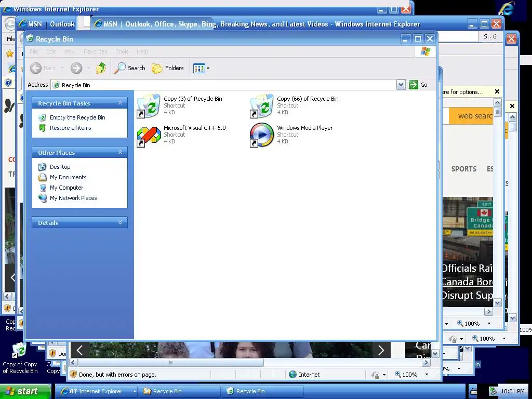Click the Windows flag logo in Recycle Bin

[x=425, y=51]
